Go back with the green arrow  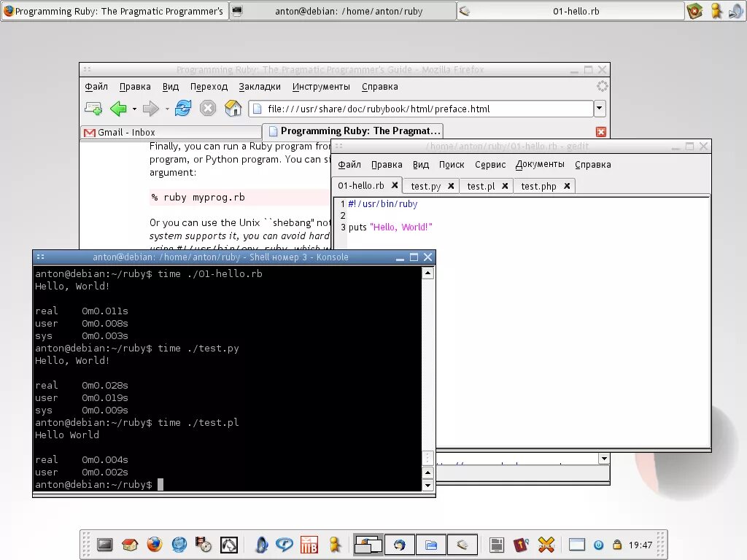point(118,109)
